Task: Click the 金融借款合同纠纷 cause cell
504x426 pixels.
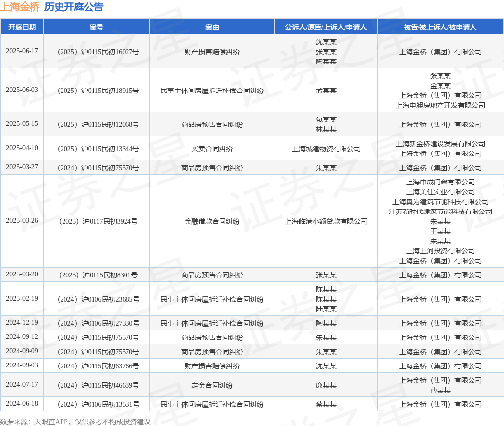Action: (212, 221)
